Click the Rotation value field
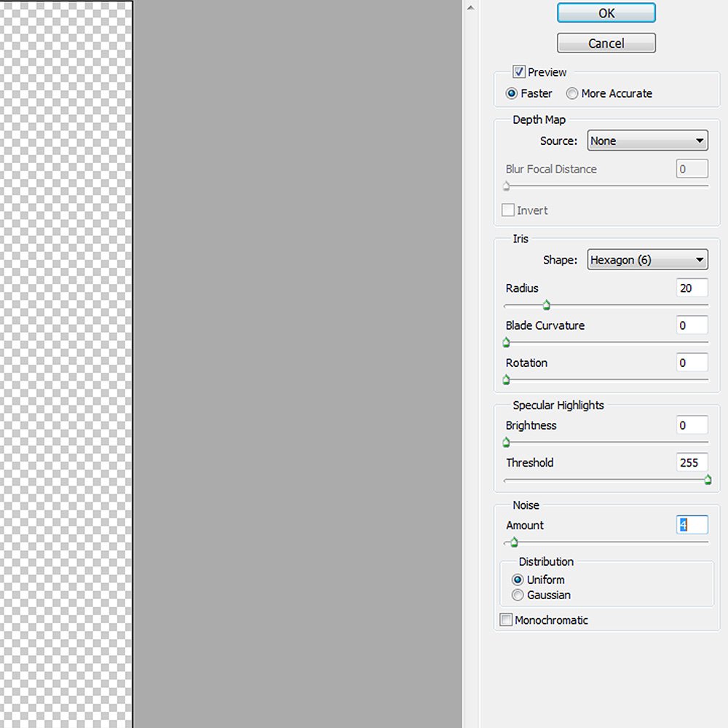Viewport: 728px width, 728px height. point(692,362)
